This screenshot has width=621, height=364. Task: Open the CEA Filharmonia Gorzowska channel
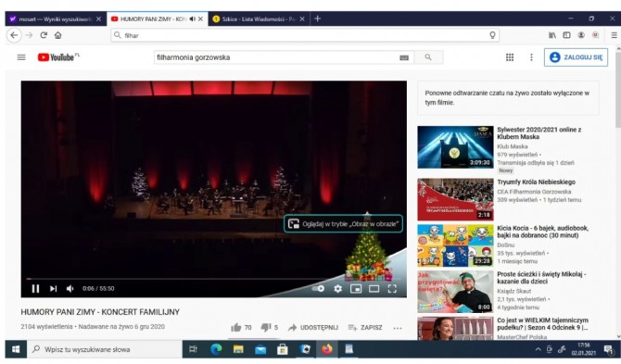[534, 192]
